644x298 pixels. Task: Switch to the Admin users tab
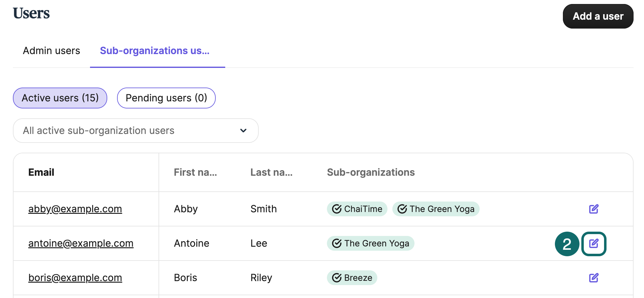tap(51, 51)
